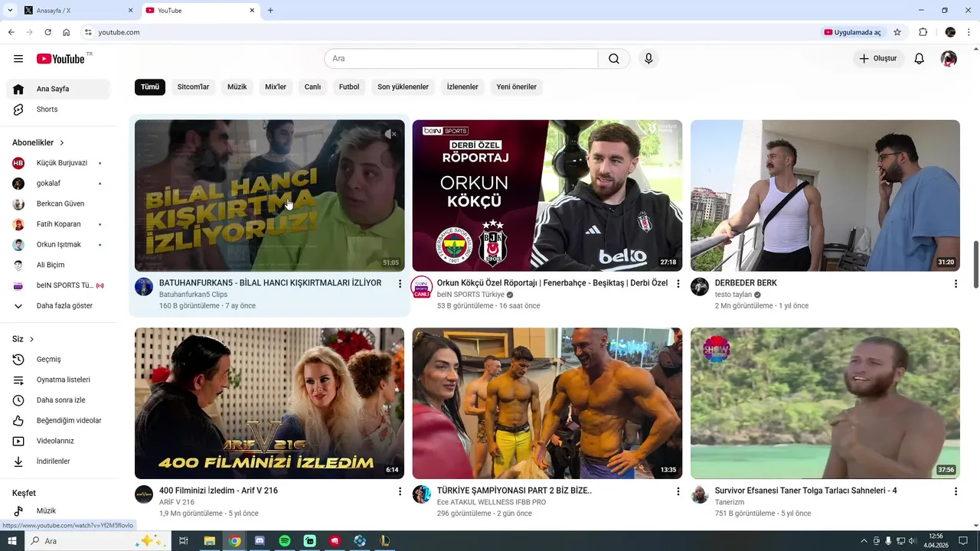The height and width of the screenshot is (551, 980).
Task: Open Orkun Işıtmak subscription channel
Action: point(58,245)
